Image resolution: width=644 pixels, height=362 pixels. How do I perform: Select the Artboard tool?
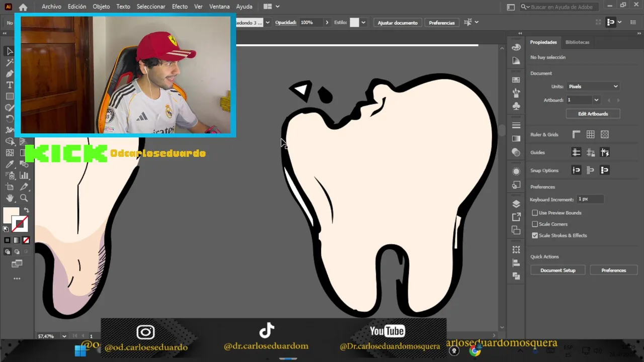(x=10, y=187)
